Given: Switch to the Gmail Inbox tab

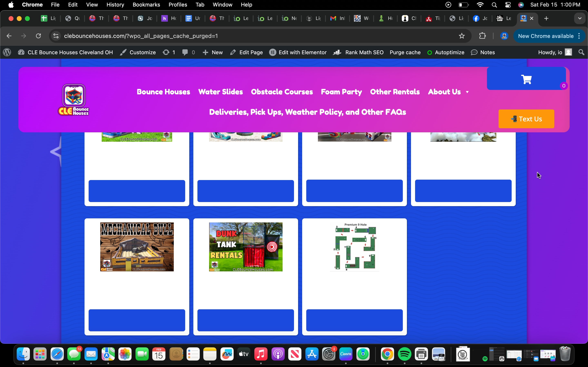Looking at the screenshot, I should click(x=337, y=18).
